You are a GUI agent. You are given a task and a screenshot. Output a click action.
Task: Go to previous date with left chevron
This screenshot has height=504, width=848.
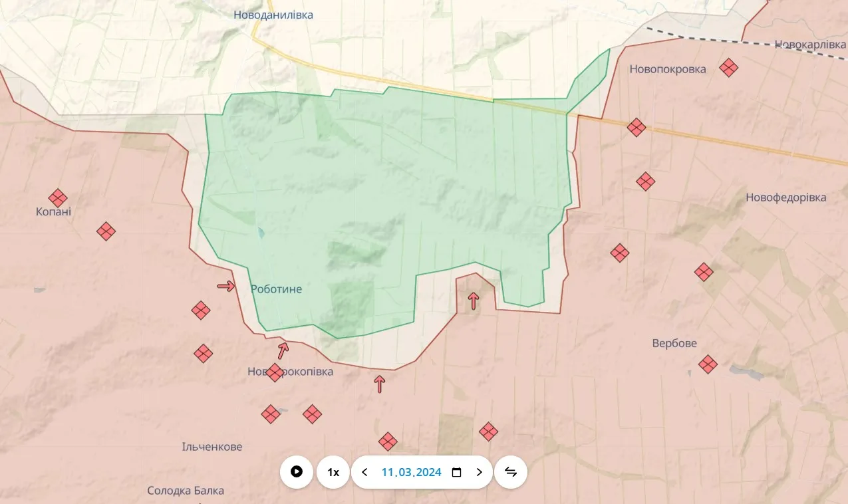point(364,472)
